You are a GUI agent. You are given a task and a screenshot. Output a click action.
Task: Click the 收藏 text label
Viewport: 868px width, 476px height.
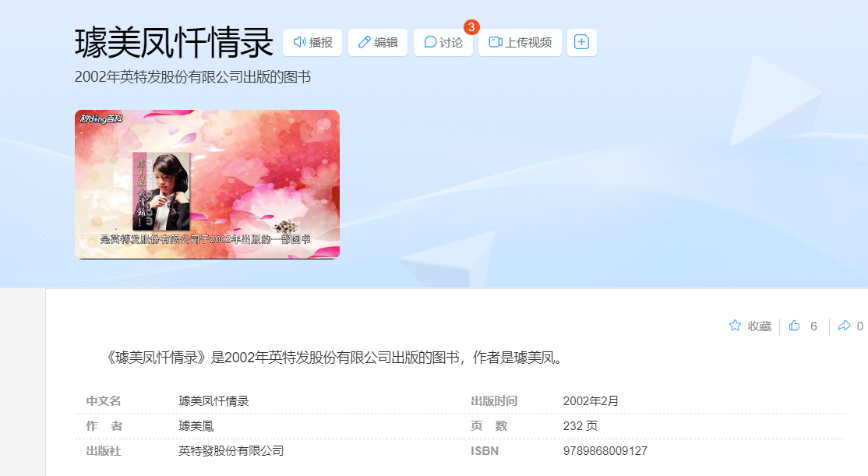click(760, 326)
